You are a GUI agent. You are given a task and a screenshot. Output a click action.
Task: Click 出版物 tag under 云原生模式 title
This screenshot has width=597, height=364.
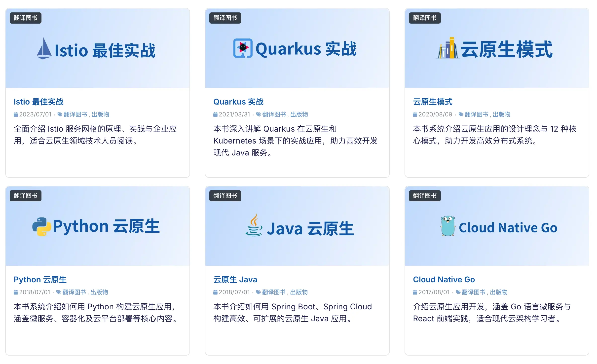click(501, 114)
